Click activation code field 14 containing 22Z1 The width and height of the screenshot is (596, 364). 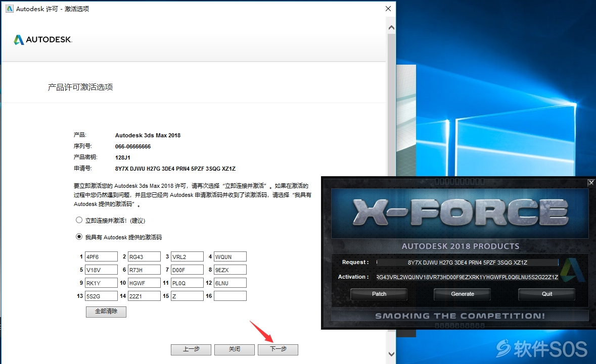[144, 296]
